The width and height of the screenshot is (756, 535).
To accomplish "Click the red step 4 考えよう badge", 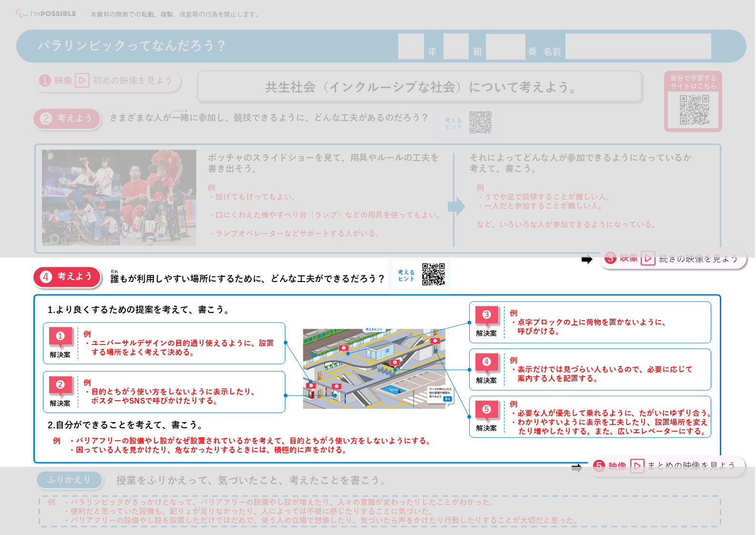I will click(x=67, y=277).
